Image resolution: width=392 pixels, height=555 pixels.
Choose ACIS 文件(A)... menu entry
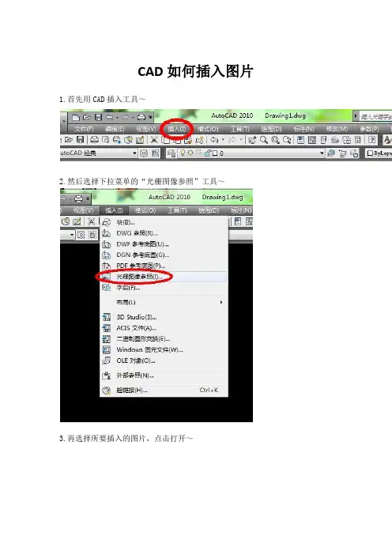164,328
